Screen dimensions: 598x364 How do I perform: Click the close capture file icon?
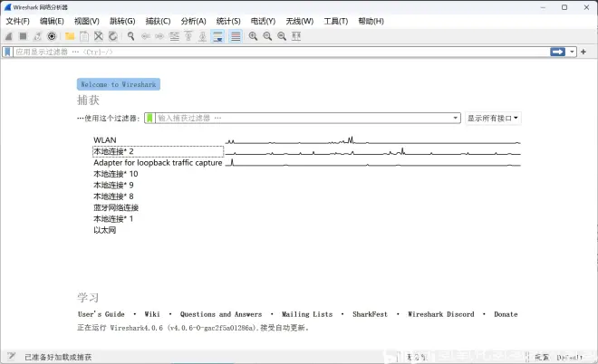99,36
